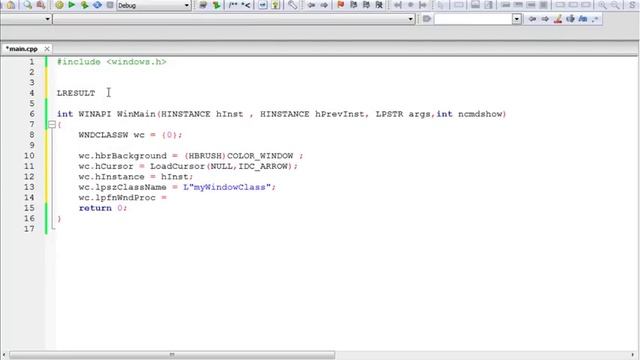
Task: Click the green toolbar icon after the target dialog icon
Action: tap(216, 5)
